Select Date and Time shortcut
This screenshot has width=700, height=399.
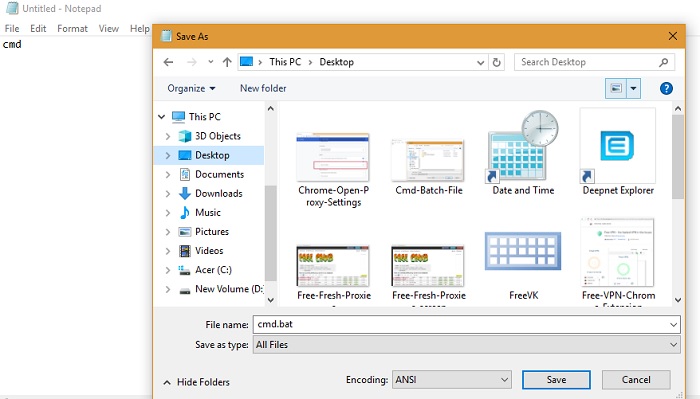click(x=523, y=154)
